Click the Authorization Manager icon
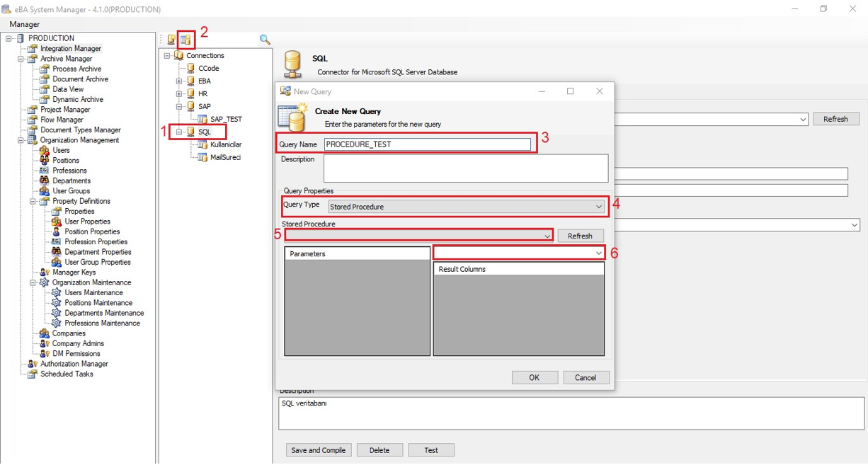The image size is (868, 465). pyautogui.click(x=33, y=364)
